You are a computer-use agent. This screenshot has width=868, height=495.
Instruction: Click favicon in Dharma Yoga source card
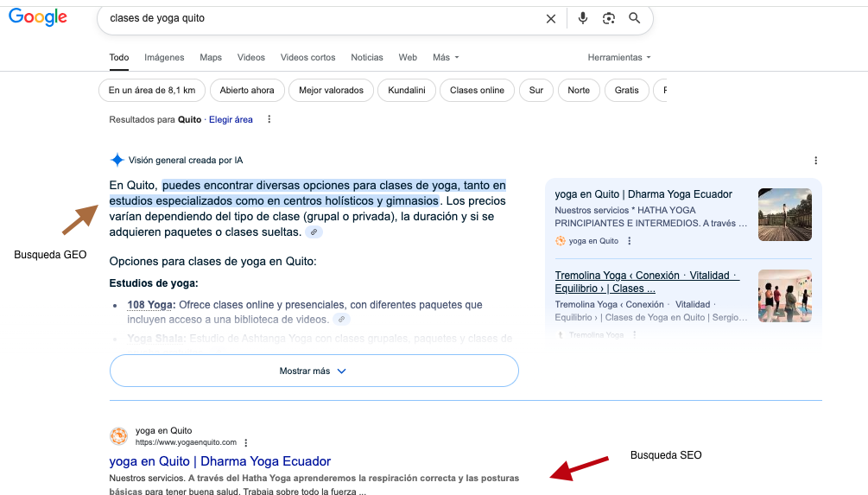click(x=561, y=241)
